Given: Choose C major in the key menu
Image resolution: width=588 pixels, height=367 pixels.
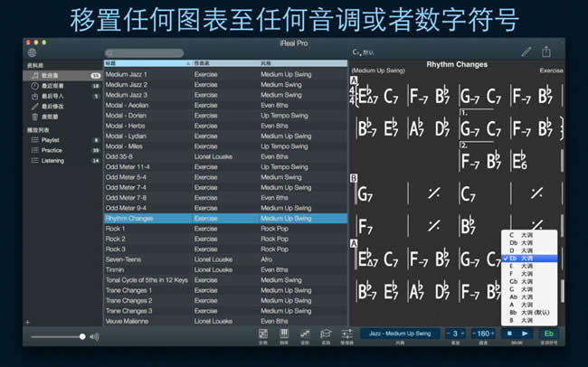Looking at the screenshot, I should pyautogui.click(x=529, y=235).
